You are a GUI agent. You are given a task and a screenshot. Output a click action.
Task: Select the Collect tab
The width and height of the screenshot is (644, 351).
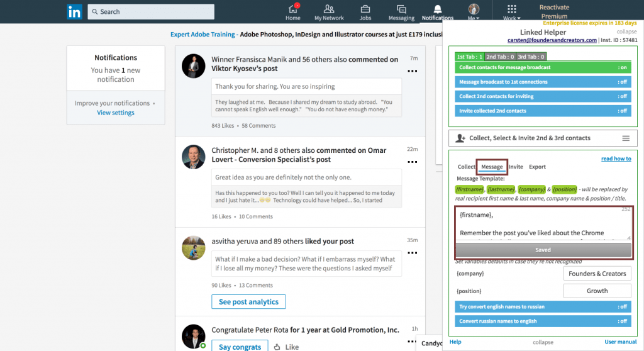[467, 167]
